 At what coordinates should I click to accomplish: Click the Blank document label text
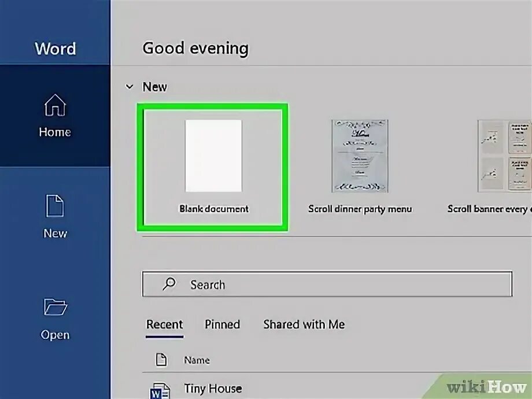point(214,209)
